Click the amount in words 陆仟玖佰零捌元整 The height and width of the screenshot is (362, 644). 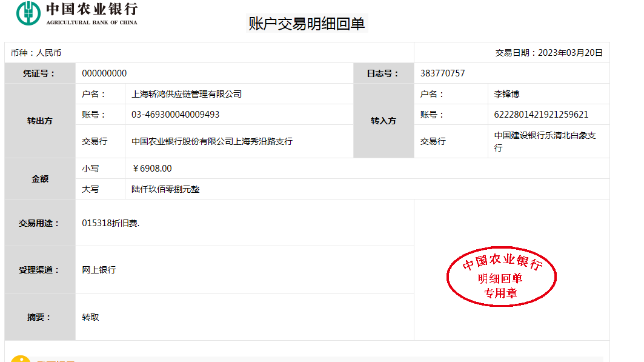pyautogui.click(x=165, y=189)
